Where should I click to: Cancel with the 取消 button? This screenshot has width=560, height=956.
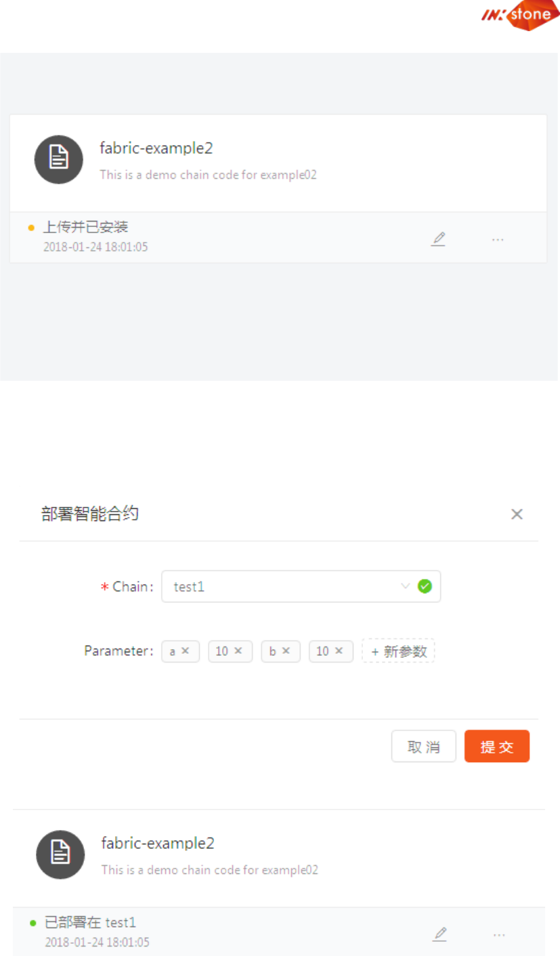click(424, 747)
